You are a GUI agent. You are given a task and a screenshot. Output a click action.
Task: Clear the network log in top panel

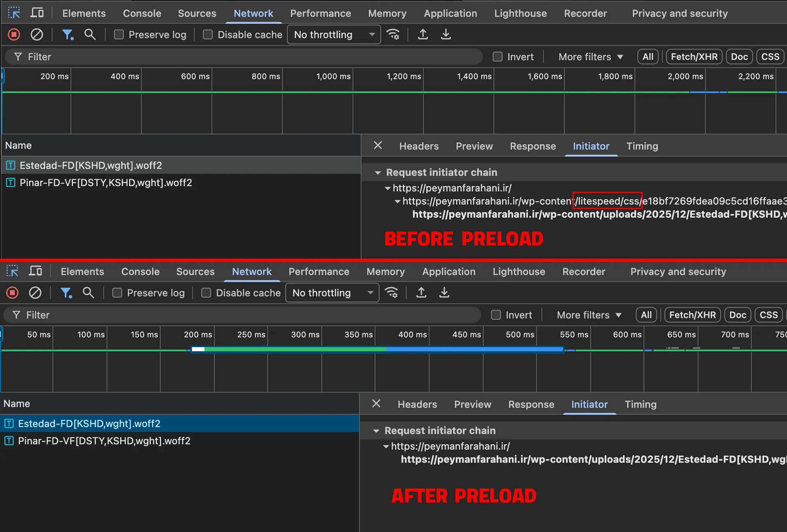pos(37,34)
